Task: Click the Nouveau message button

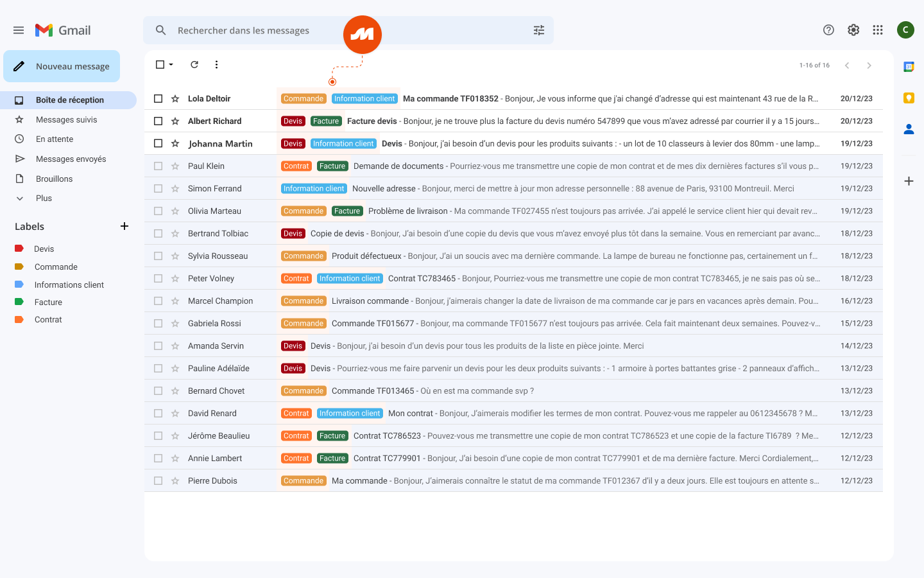Action: (x=62, y=66)
